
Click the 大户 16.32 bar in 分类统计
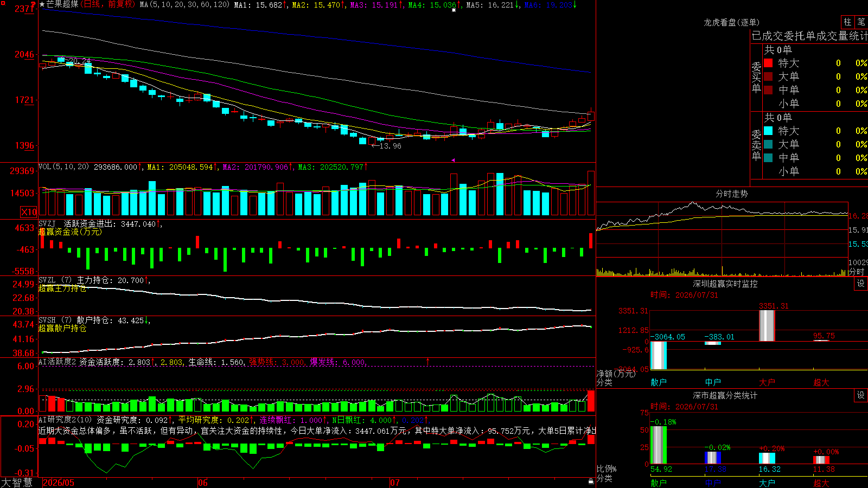(x=767, y=459)
